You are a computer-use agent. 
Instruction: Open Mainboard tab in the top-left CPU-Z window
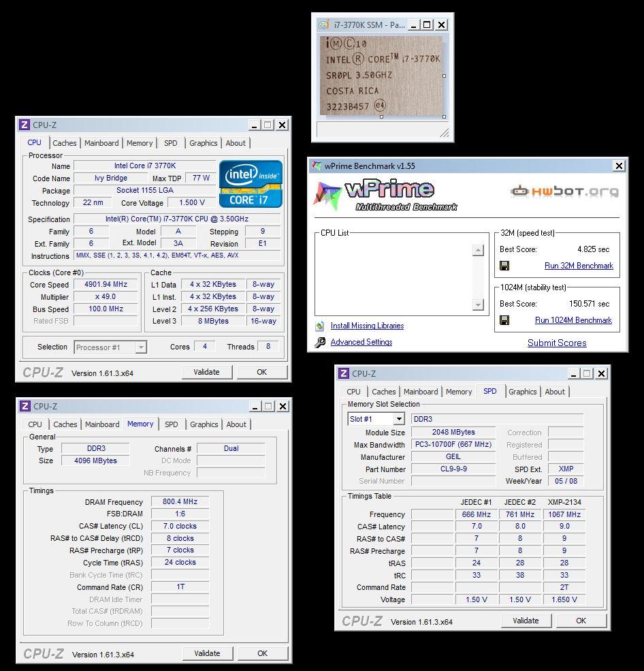point(101,143)
